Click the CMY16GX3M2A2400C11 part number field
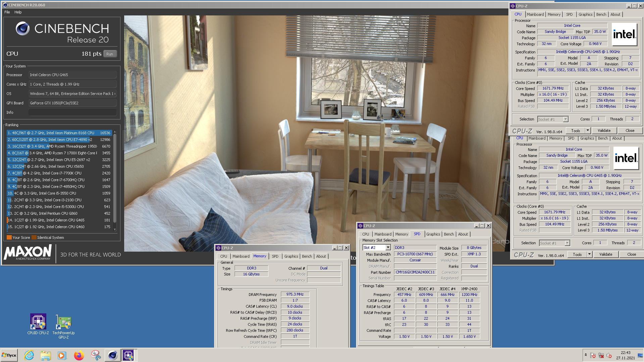 pos(415,272)
